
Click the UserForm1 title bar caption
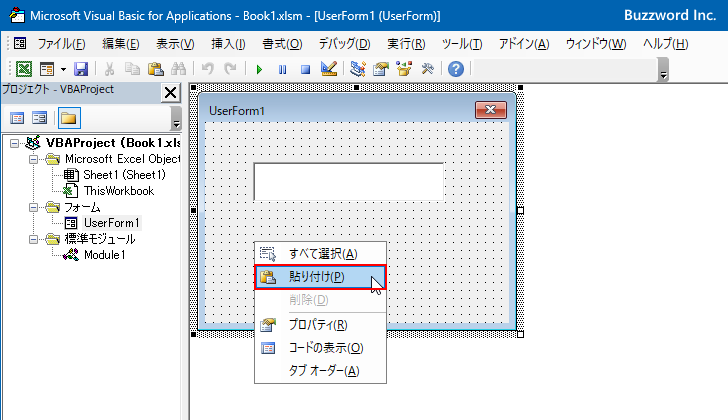tap(237, 111)
